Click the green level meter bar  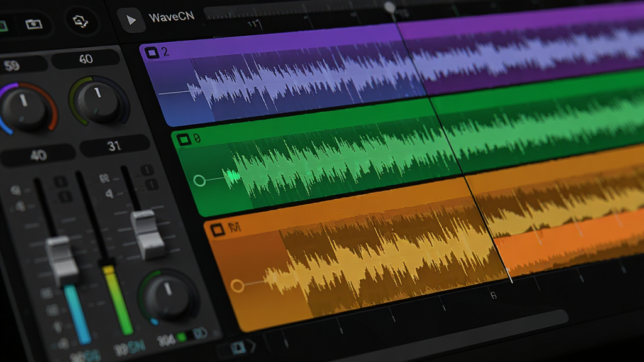click(x=118, y=300)
